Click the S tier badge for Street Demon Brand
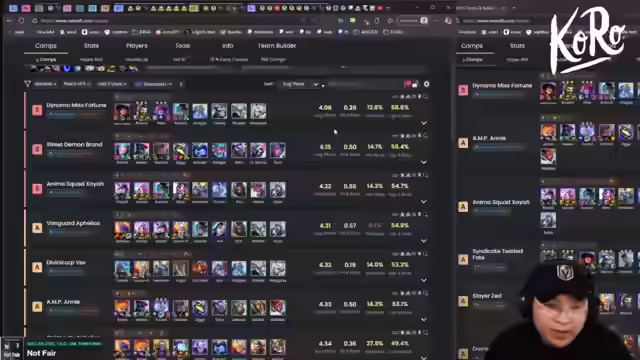640x360 pixels. (37, 149)
